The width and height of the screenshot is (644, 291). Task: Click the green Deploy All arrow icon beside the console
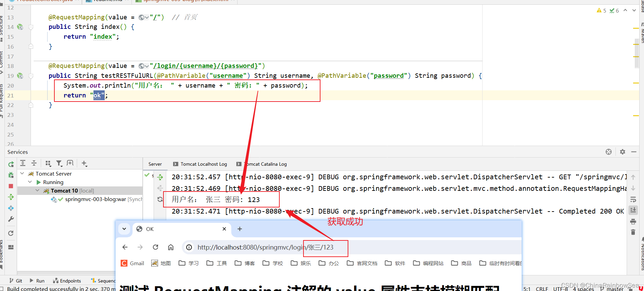point(160,177)
